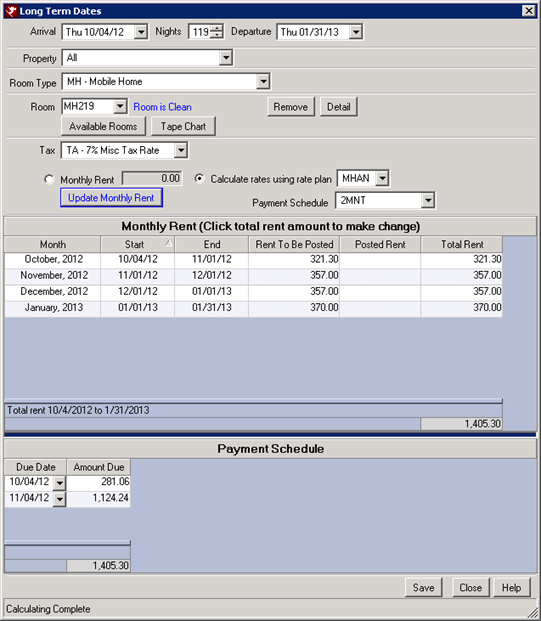The height and width of the screenshot is (621, 541).
Task: Save the long term dates
Action: pos(423,588)
